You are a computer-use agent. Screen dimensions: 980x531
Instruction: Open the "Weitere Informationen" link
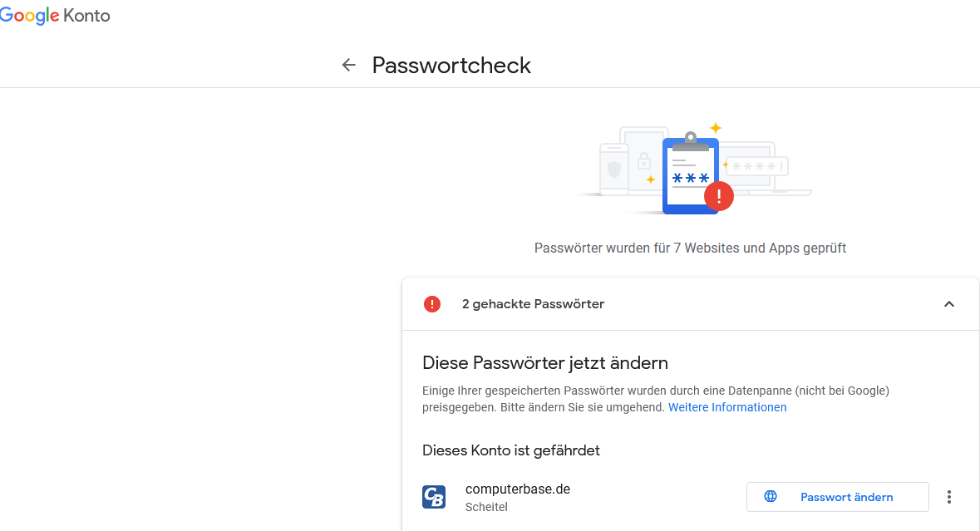[x=727, y=407]
